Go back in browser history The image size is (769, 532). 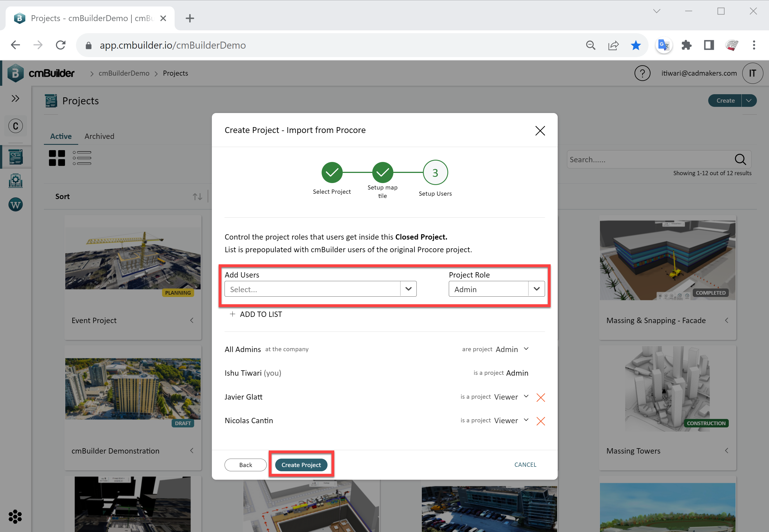tap(15, 45)
